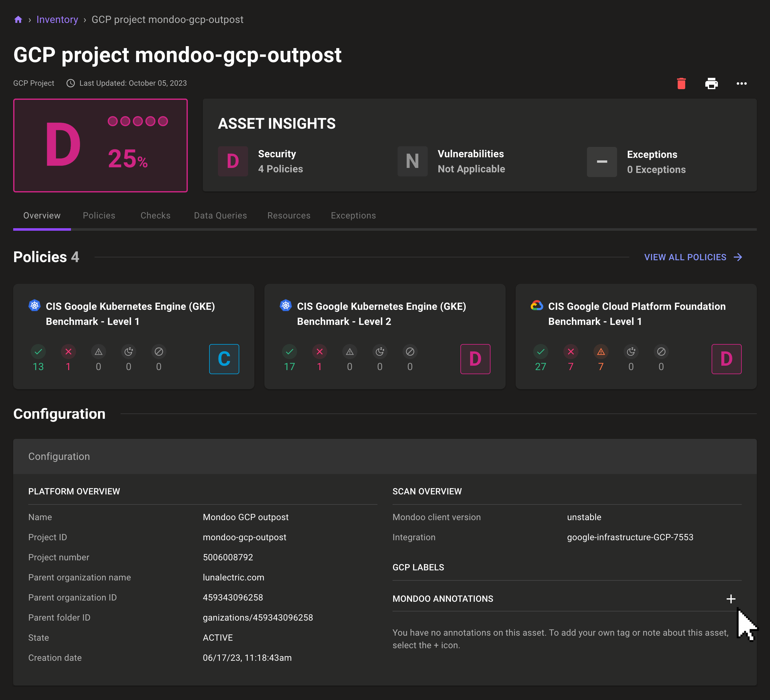
Task: Open the print view via the printer icon
Action: point(712,83)
